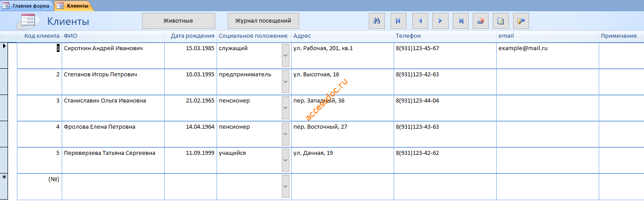Image resolution: width=644 pixels, height=217 pixels.
Task: Expand social status dropdown for Фролова
Action: click(x=286, y=134)
